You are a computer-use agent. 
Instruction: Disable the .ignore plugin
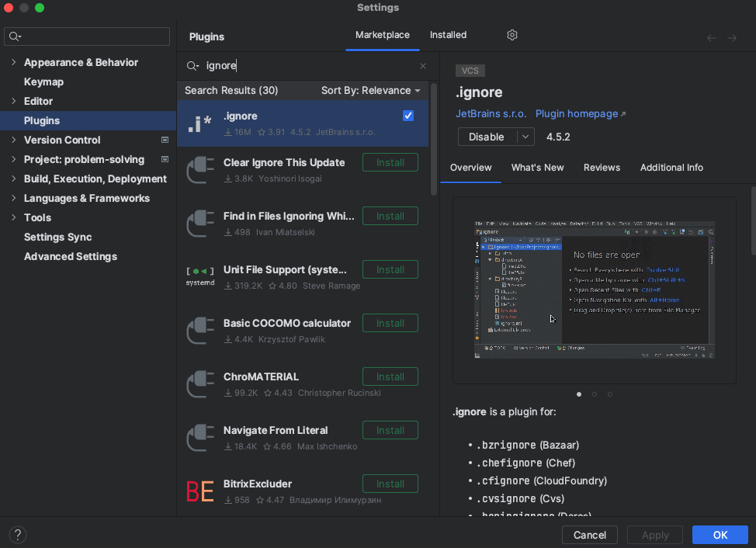tap(487, 137)
